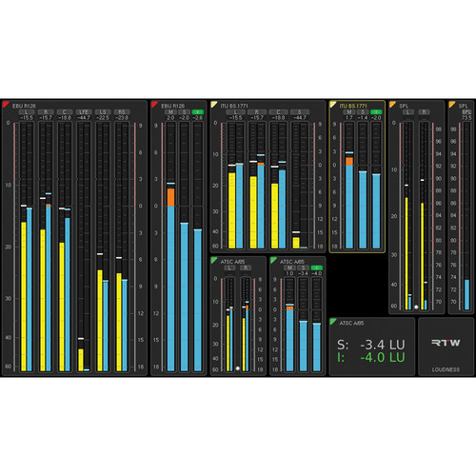This screenshot has width=476, height=476.
Task: Click the orange corner triangle of the SPL L/R panel
Action: (x=392, y=104)
